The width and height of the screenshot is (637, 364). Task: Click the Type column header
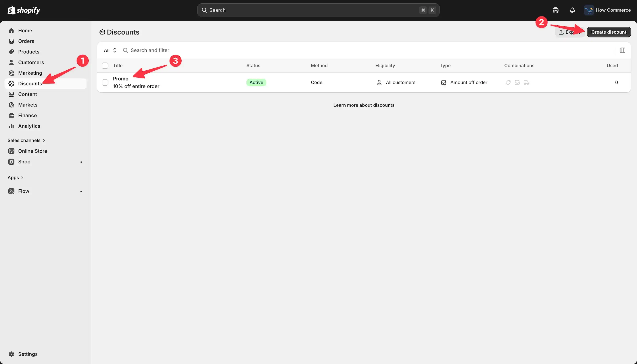[445, 65]
